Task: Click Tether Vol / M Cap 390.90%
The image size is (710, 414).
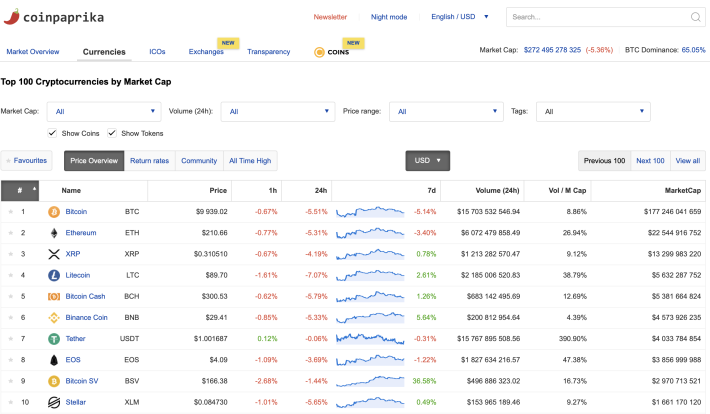Action: tap(573, 339)
